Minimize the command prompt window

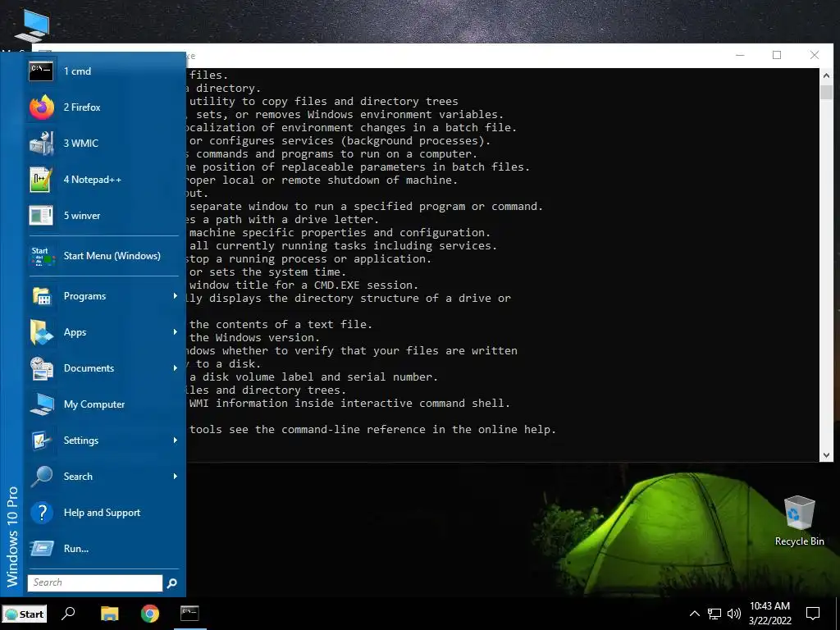coord(740,55)
